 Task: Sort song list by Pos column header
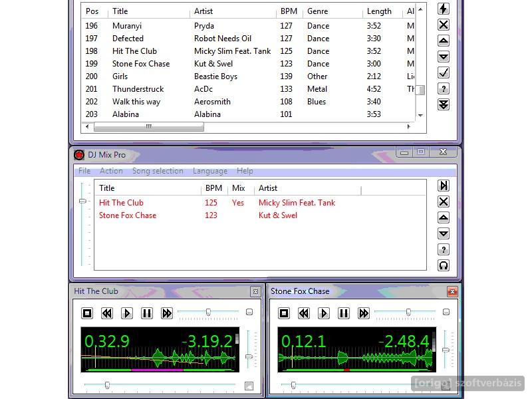94,11
